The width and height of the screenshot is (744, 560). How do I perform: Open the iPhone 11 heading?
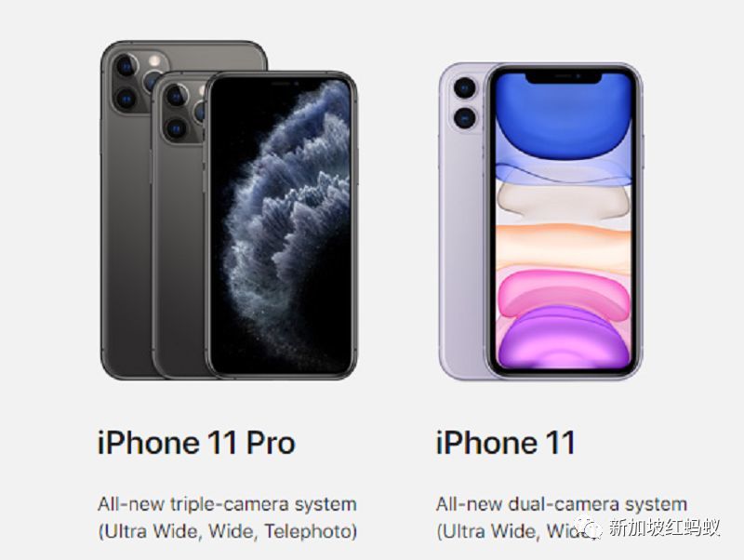point(505,442)
